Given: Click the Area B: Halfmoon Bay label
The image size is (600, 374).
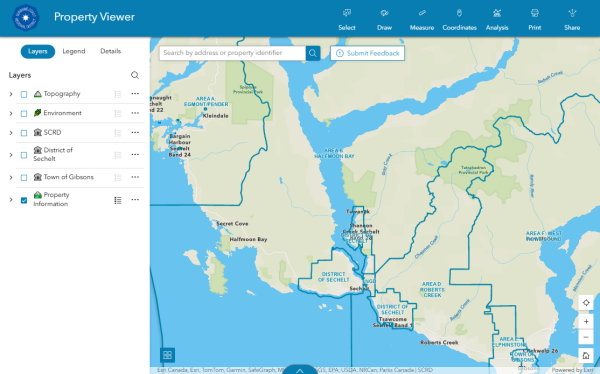Looking at the screenshot, I should (x=334, y=154).
